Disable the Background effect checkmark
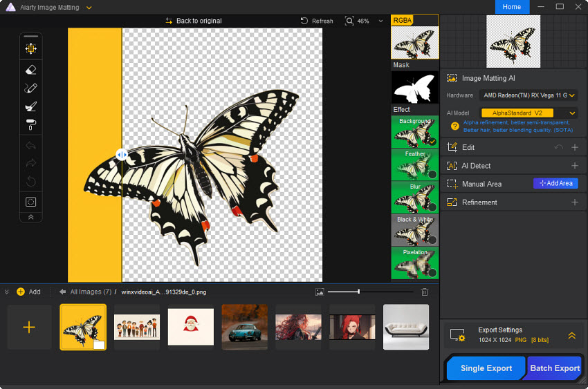The height and width of the screenshot is (389, 588). (x=432, y=141)
